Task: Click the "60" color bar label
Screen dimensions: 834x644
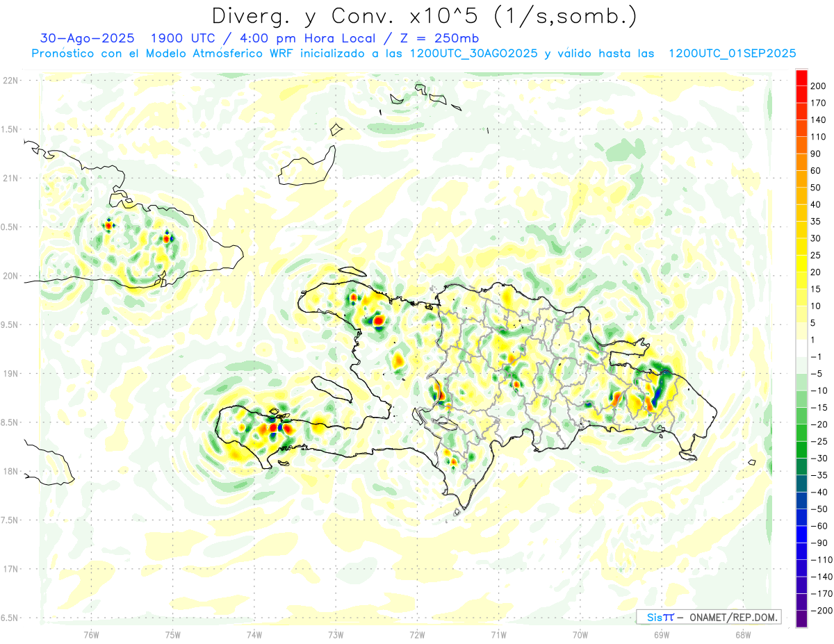Action: click(x=816, y=170)
